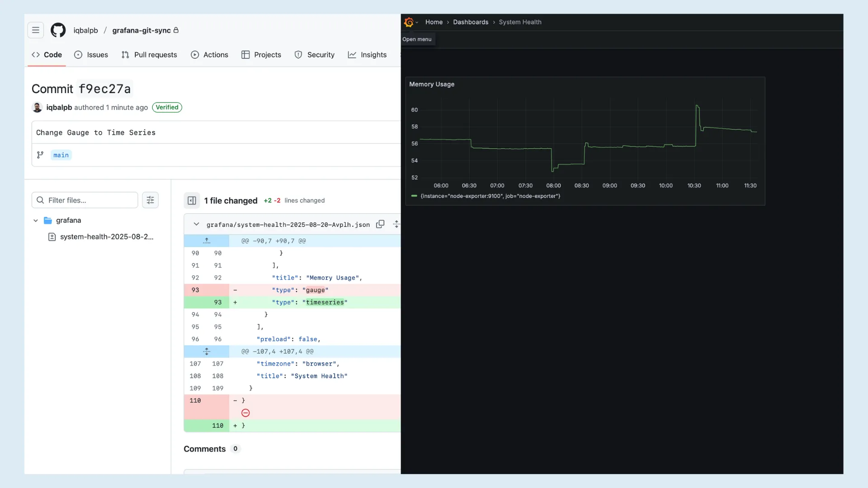The image size is (868, 488).
Task: Click the Comments heading
Action: 204,449
